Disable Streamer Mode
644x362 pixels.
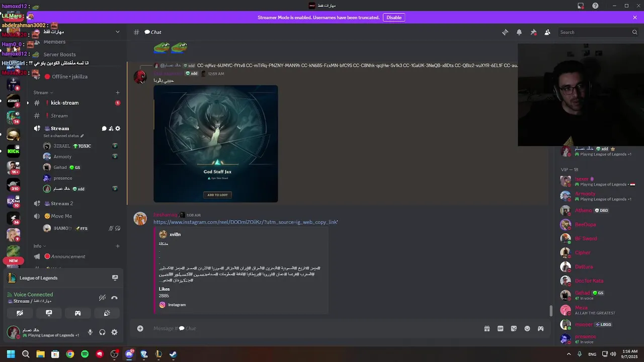(x=394, y=18)
